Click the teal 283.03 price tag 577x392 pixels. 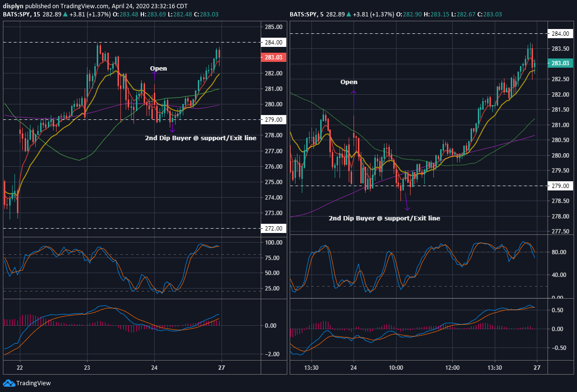560,63
